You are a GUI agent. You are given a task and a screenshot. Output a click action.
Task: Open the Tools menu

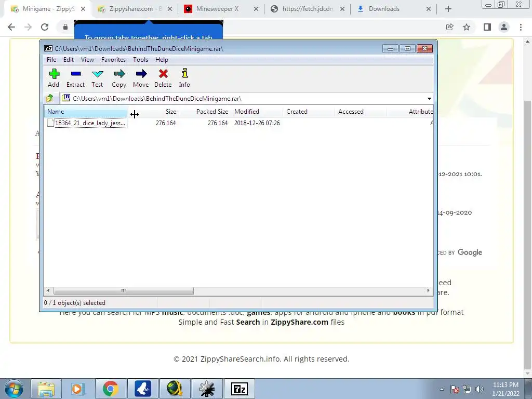click(140, 60)
